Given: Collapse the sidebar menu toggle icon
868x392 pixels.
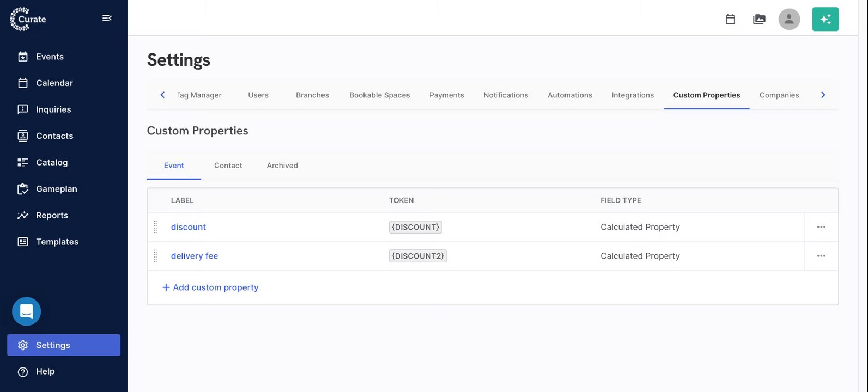Looking at the screenshot, I should [107, 19].
